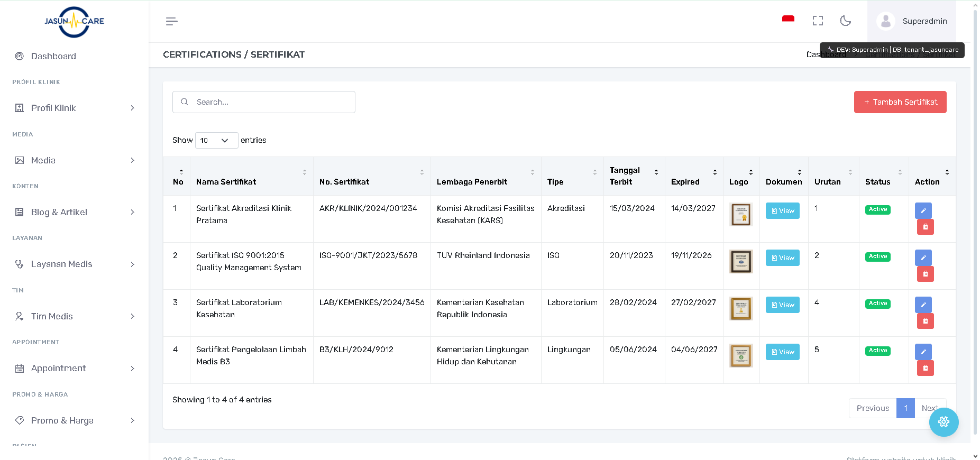The image size is (980, 460).
Task: Click the Tambah Sertifikat button
Action: click(x=900, y=102)
